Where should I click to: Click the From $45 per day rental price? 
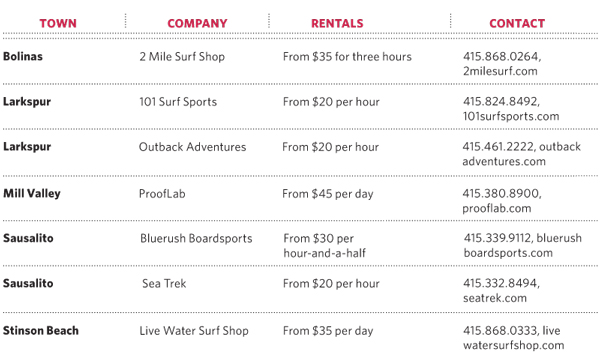tap(328, 194)
